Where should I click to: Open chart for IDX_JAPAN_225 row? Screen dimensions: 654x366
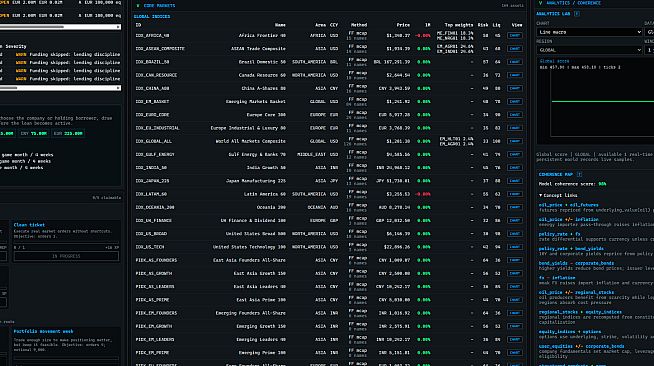(515, 181)
